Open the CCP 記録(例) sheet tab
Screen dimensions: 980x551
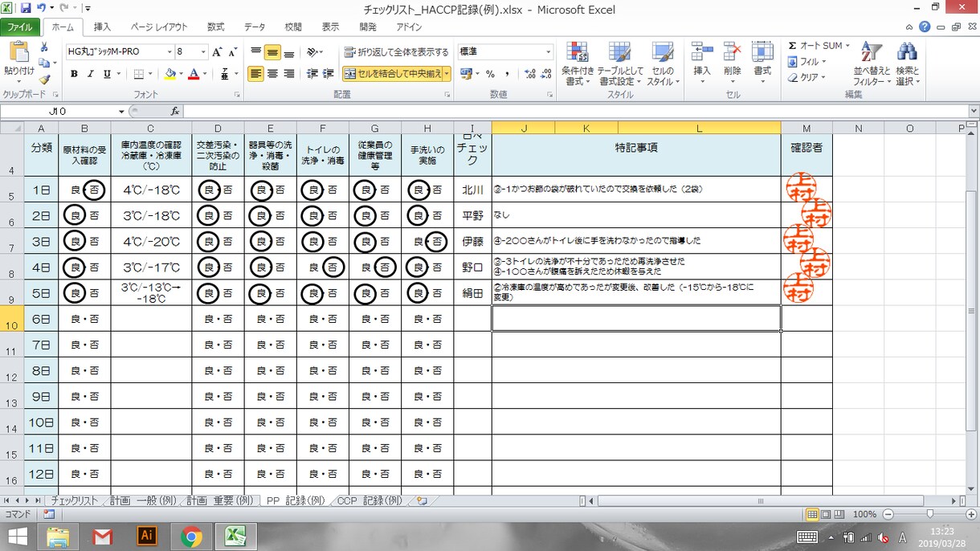pos(370,500)
